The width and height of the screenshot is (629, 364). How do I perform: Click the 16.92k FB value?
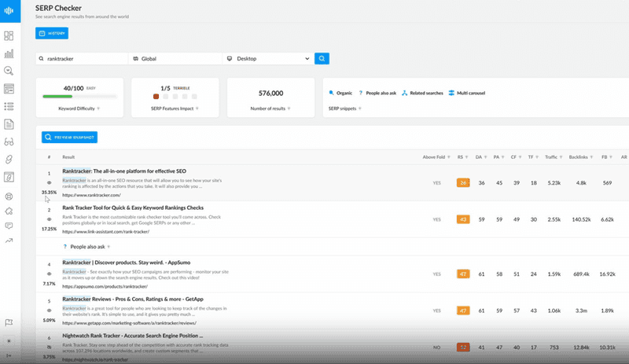pos(607,274)
